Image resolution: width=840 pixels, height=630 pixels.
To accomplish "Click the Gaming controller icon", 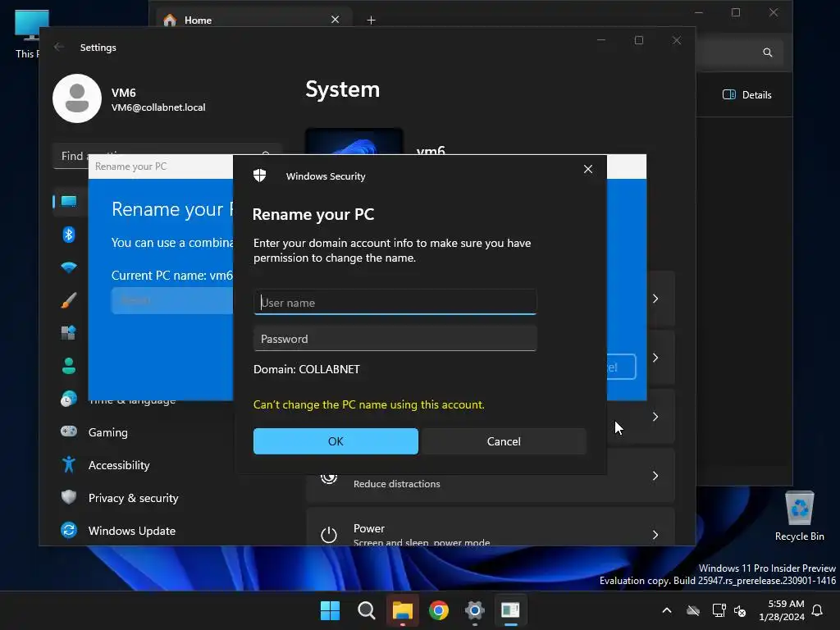I will click(69, 431).
